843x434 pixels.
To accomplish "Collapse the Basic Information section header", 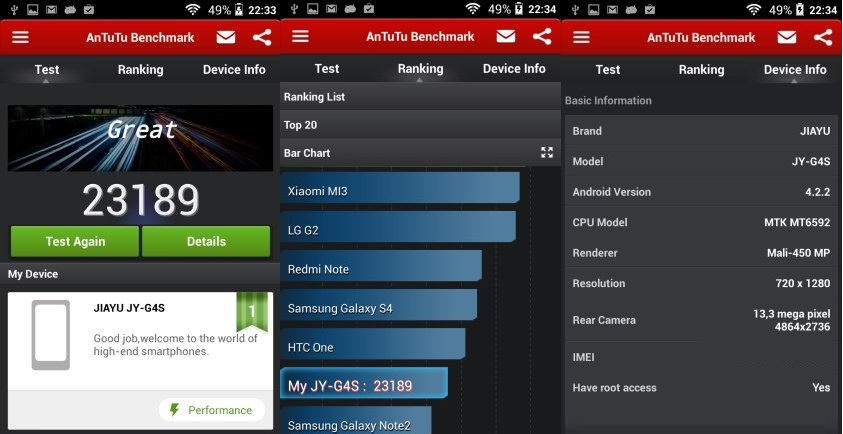I will [x=701, y=100].
